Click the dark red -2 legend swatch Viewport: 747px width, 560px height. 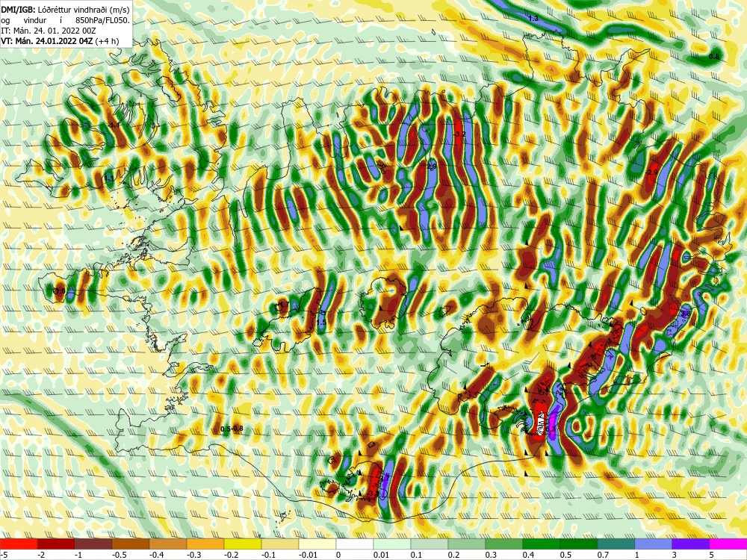[56, 544]
